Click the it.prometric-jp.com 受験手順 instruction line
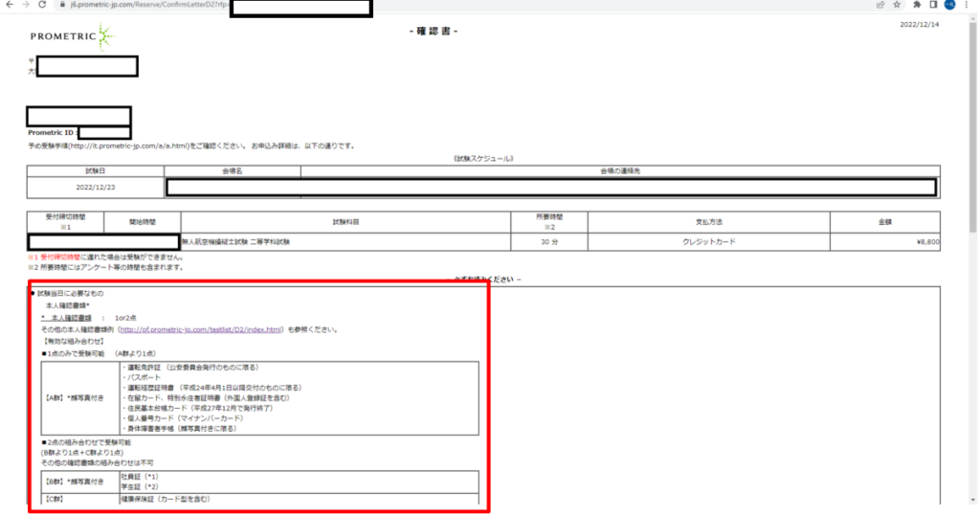The width and height of the screenshot is (980, 515). point(191,146)
